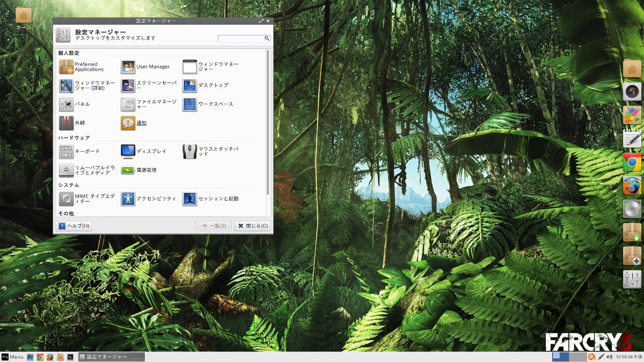Open 通知 notification settings

(x=134, y=123)
